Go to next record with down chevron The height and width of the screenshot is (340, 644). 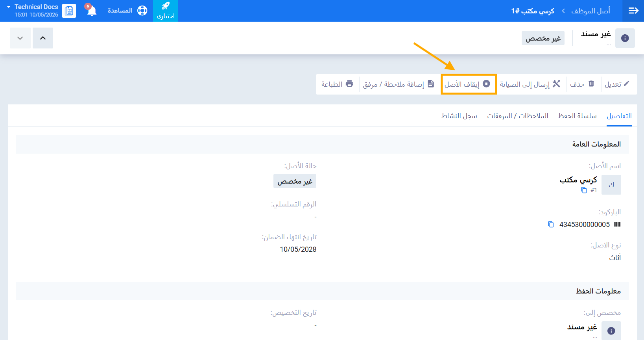tap(20, 38)
